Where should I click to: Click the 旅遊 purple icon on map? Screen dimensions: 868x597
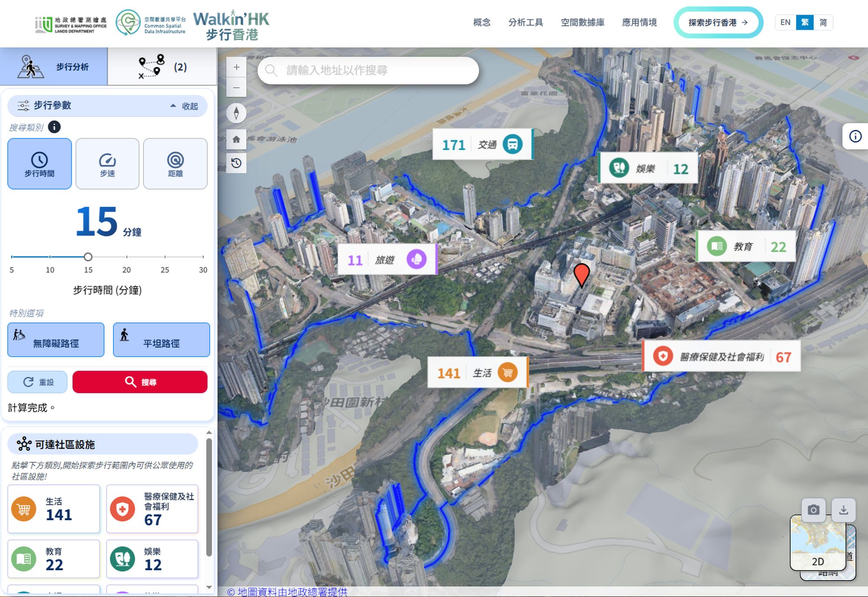(x=417, y=259)
